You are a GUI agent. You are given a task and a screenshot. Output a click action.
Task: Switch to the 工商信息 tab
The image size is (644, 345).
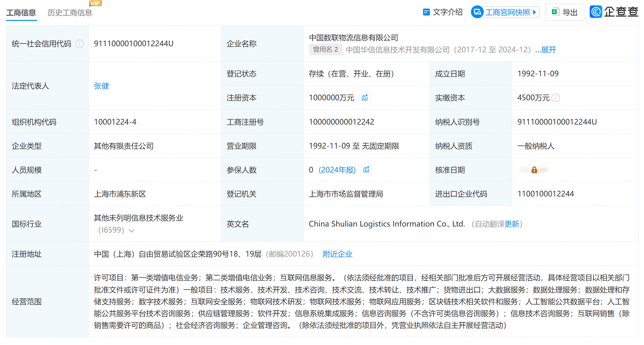click(21, 13)
